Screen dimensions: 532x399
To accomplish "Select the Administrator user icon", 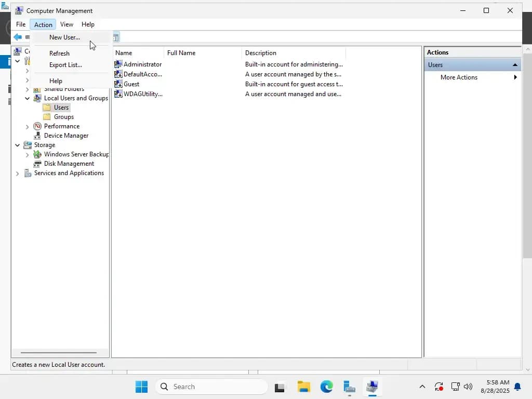I will (x=118, y=64).
